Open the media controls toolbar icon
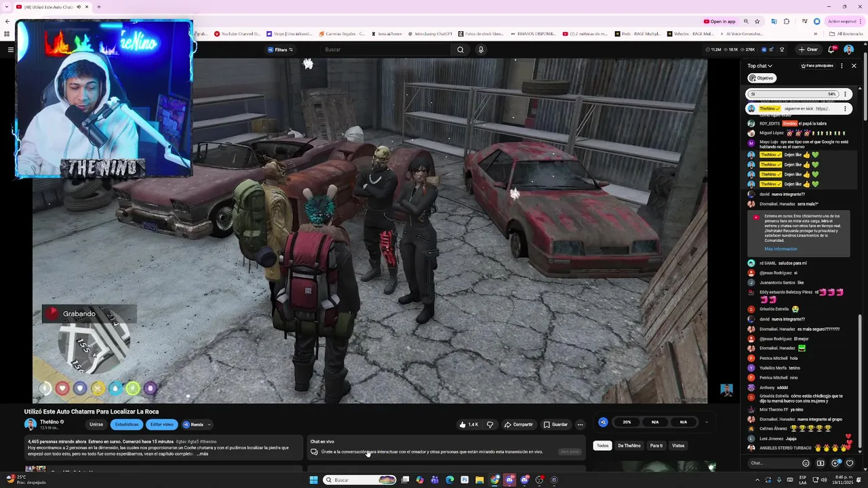This screenshot has width=868, height=488. [x=804, y=21]
